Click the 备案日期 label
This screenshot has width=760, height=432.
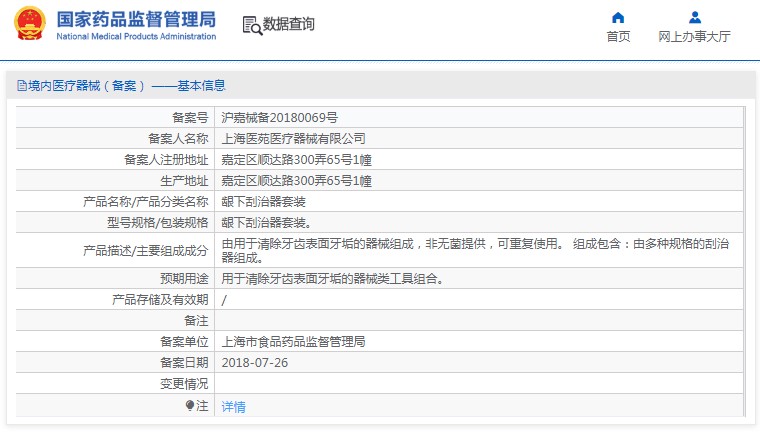point(184,363)
